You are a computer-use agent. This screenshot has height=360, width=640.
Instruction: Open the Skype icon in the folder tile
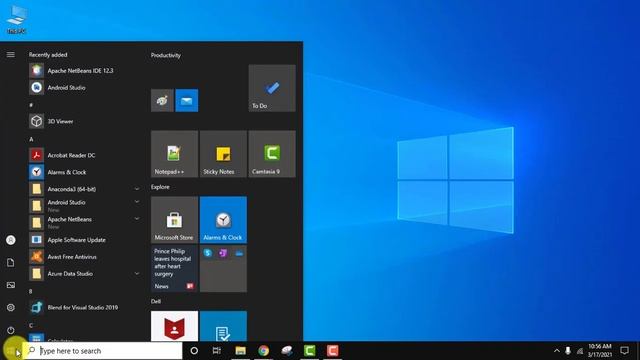pos(208,253)
